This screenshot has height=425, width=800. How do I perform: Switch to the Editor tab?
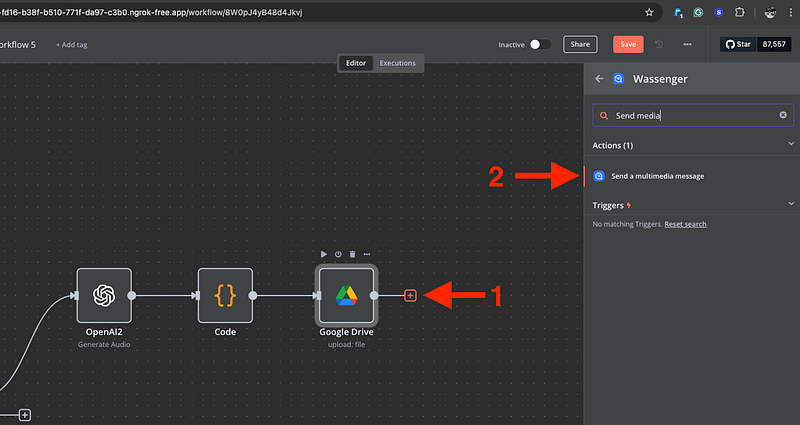click(356, 63)
